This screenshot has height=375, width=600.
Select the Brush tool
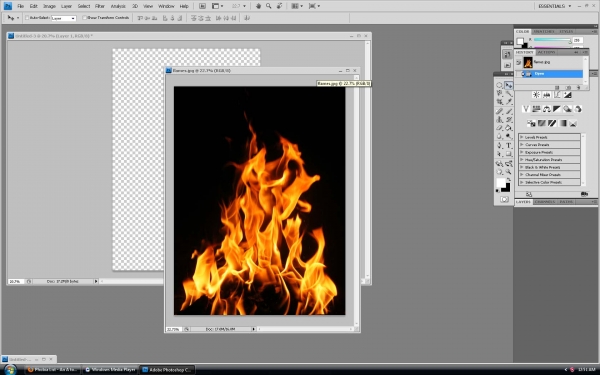(509, 111)
